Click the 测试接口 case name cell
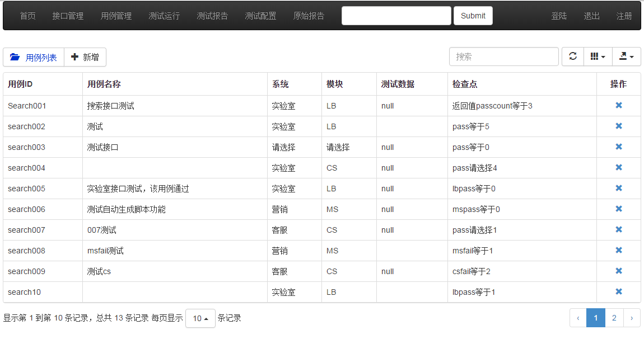The height and width of the screenshot is (339, 644). pyautogui.click(x=175, y=147)
